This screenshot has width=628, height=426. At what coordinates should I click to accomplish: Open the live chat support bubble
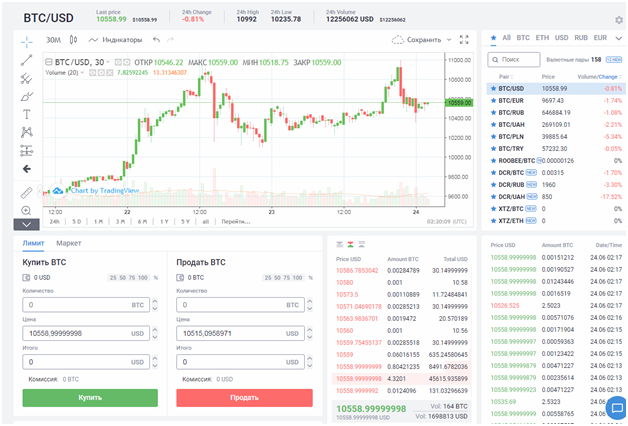[x=617, y=408]
